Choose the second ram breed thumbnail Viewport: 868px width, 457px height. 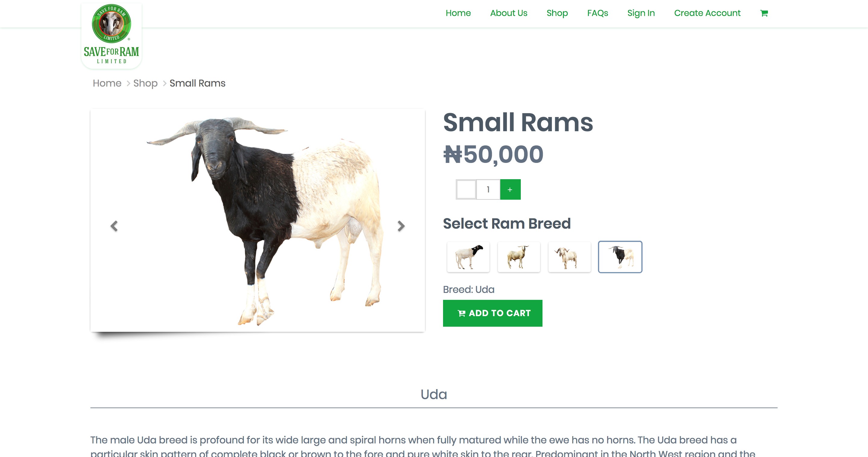tap(519, 257)
